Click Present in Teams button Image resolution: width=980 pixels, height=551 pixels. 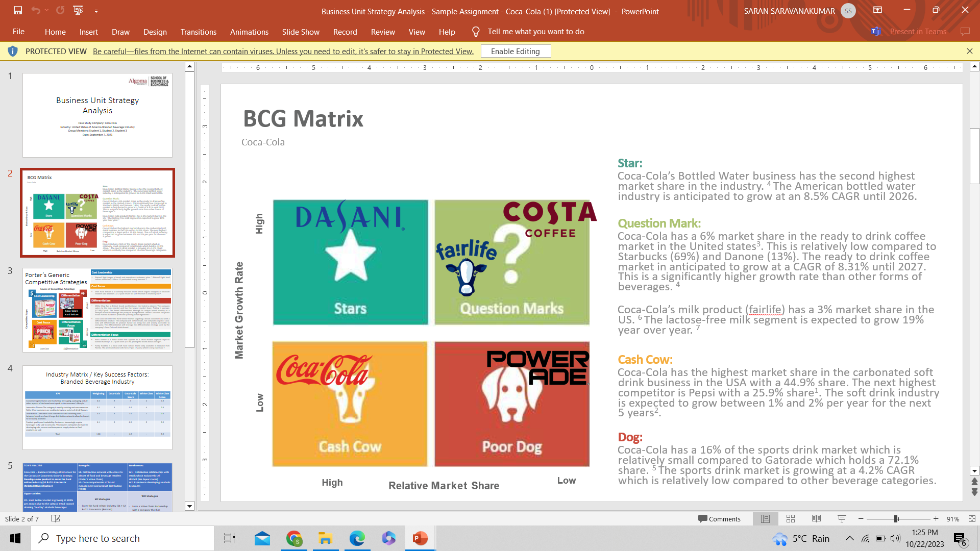(909, 32)
